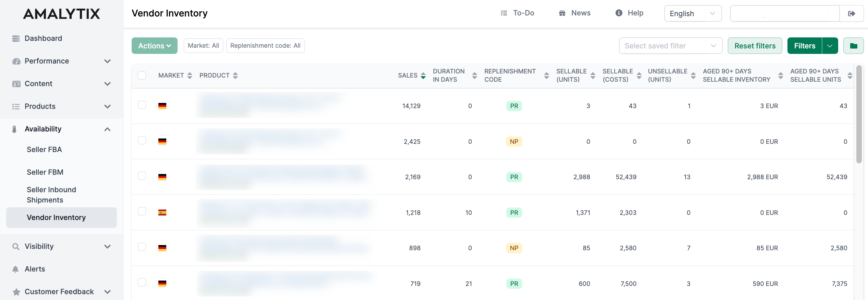Open the Alerts menu item
The width and height of the screenshot is (868, 300).
(x=35, y=269)
